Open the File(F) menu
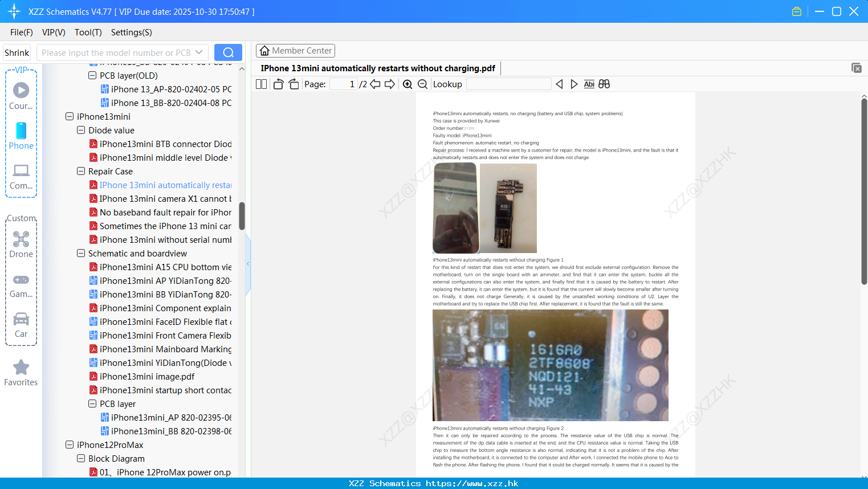The height and width of the screenshot is (489, 868). click(22, 32)
